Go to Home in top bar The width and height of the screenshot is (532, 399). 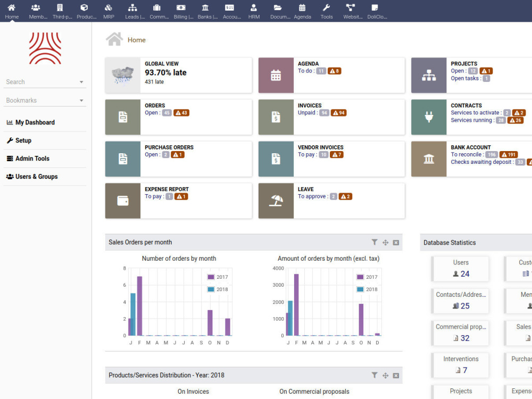(x=12, y=11)
